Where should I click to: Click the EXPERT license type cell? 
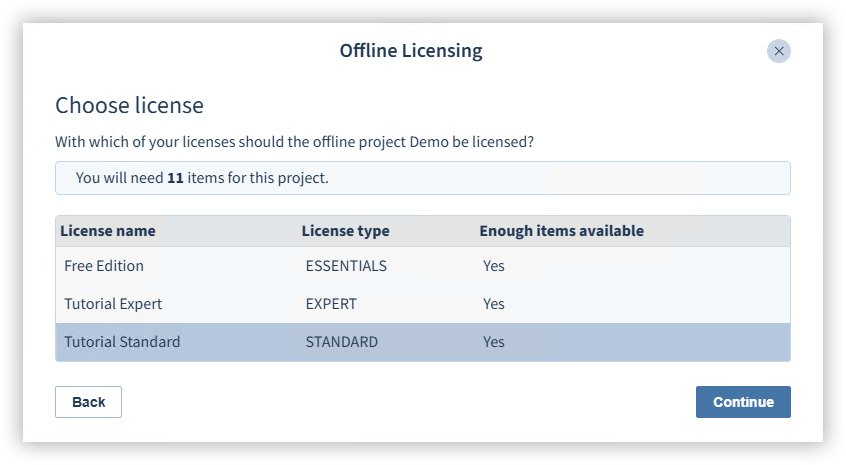331,304
